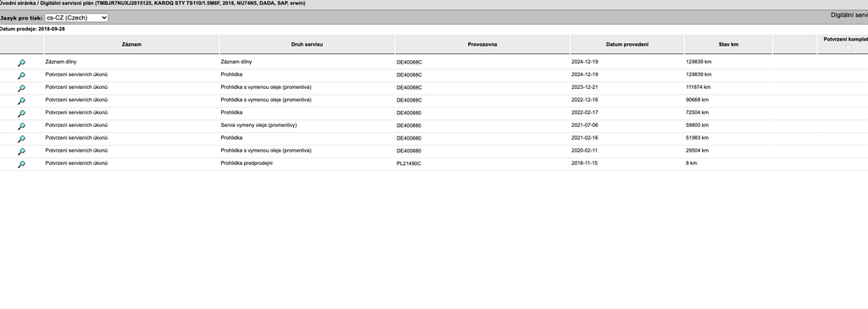The height and width of the screenshot is (309, 868).
Task: Open magnifier icon for Záznam dílny row
Action: point(21,63)
